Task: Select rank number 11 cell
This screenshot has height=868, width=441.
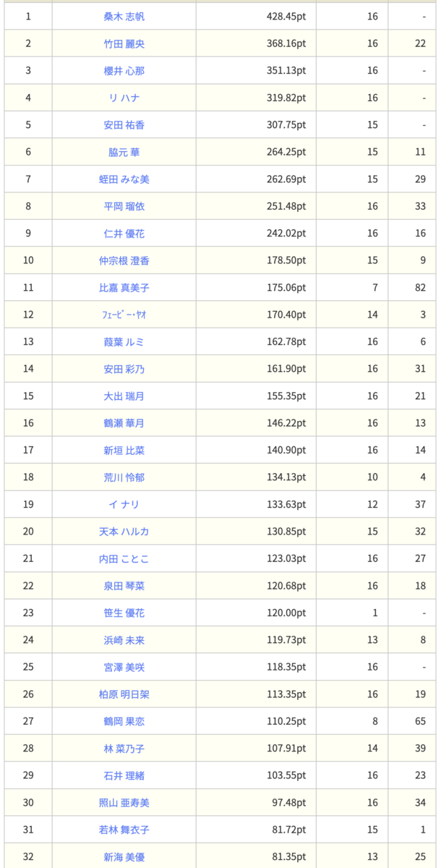Action: click(x=28, y=288)
